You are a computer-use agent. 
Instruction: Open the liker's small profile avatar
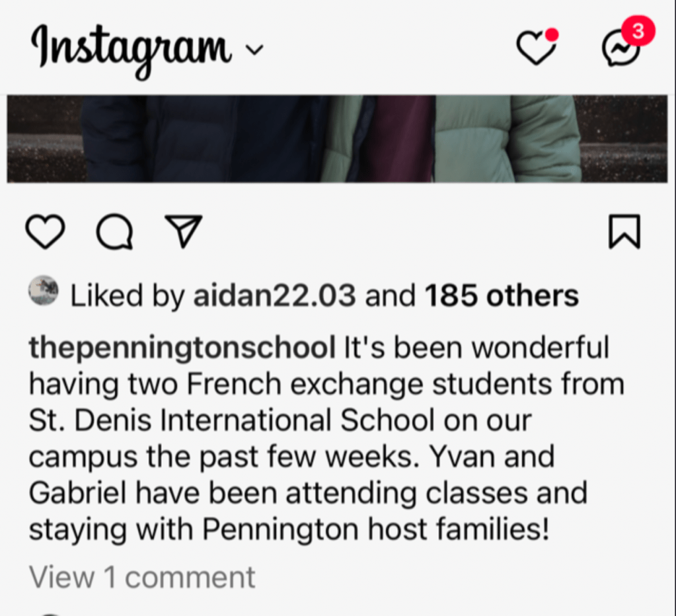tap(44, 291)
